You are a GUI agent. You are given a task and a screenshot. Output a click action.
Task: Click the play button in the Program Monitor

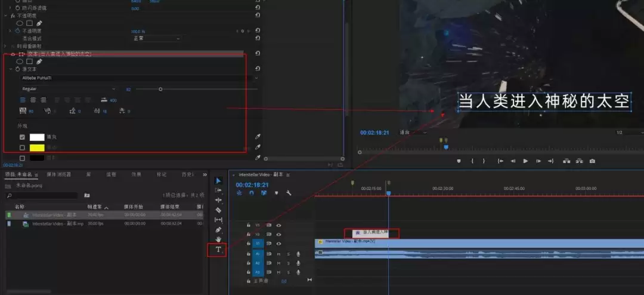point(525,161)
